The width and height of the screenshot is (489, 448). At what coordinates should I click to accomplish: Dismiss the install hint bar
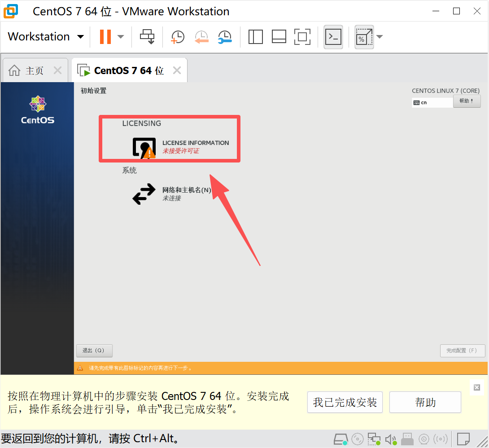click(x=477, y=387)
